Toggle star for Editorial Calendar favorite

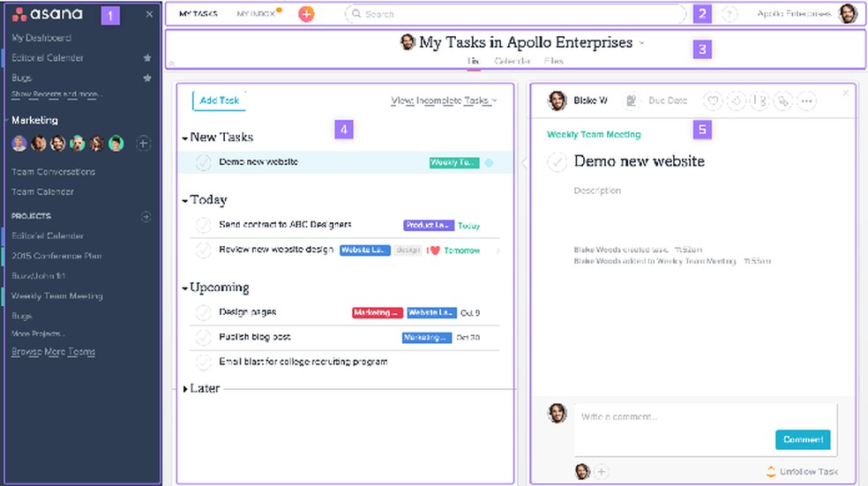(x=147, y=57)
